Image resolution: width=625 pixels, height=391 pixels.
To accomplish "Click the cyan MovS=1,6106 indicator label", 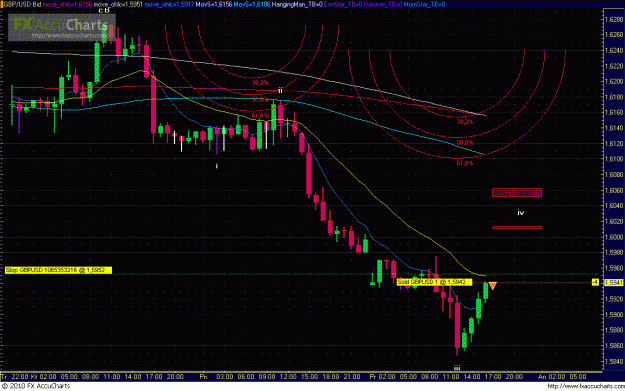I will point(252,4).
